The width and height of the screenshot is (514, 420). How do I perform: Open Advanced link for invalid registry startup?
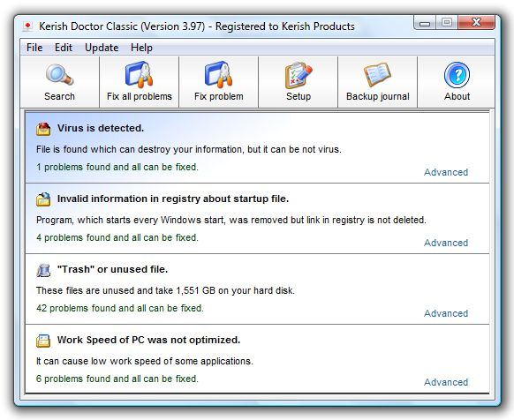(x=446, y=243)
